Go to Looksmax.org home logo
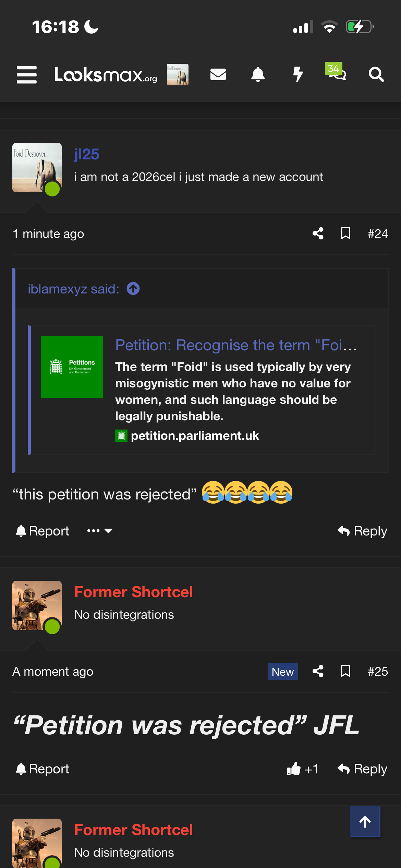Image resolution: width=401 pixels, height=868 pixels. point(106,75)
